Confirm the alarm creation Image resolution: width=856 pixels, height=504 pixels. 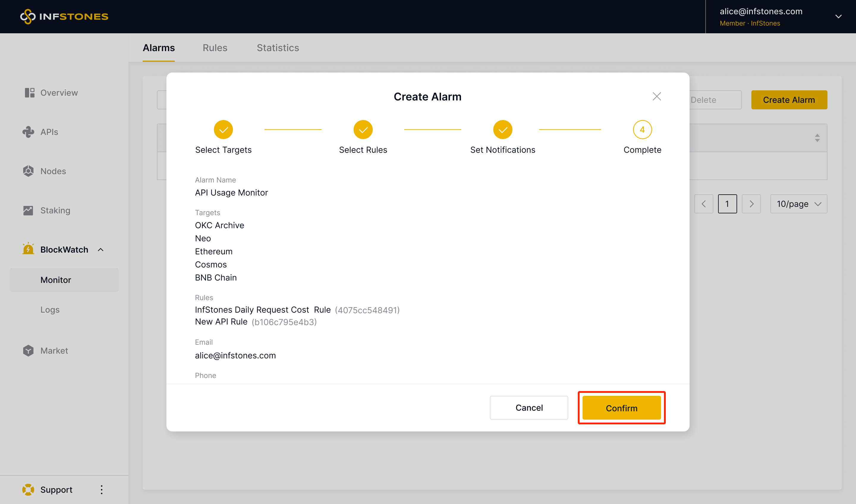621,407
